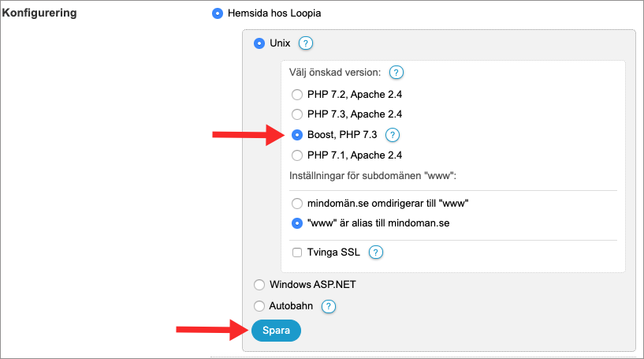The width and height of the screenshot is (644, 359).
Task: Click the Windows ASP.NET label text
Action: [x=313, y=285]
